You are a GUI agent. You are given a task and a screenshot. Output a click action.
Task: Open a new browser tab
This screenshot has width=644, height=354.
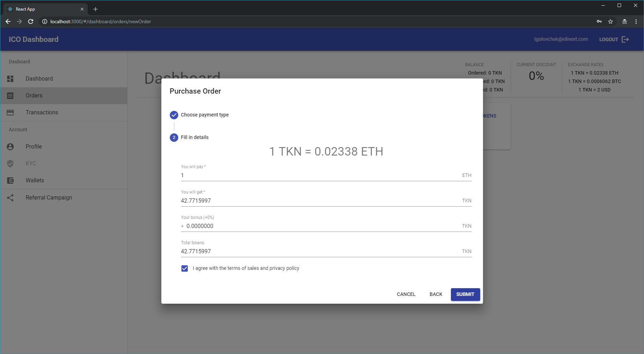(x=95, y=9)
